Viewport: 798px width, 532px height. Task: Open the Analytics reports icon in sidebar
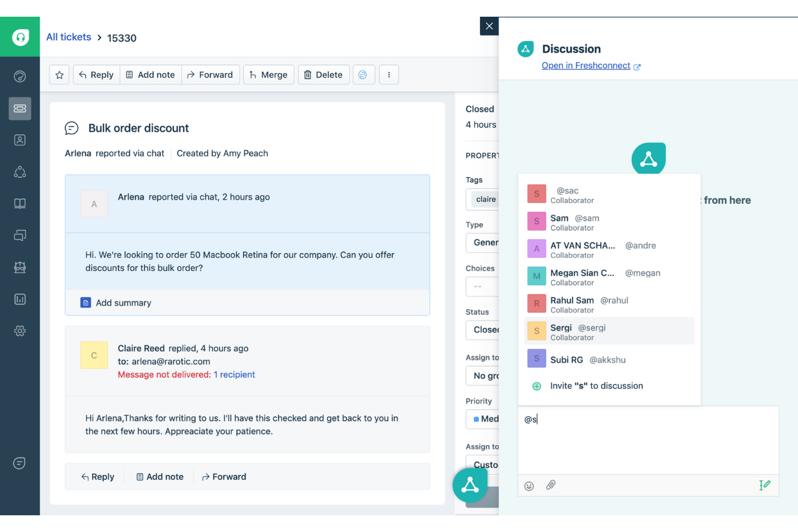coord(20,299)
